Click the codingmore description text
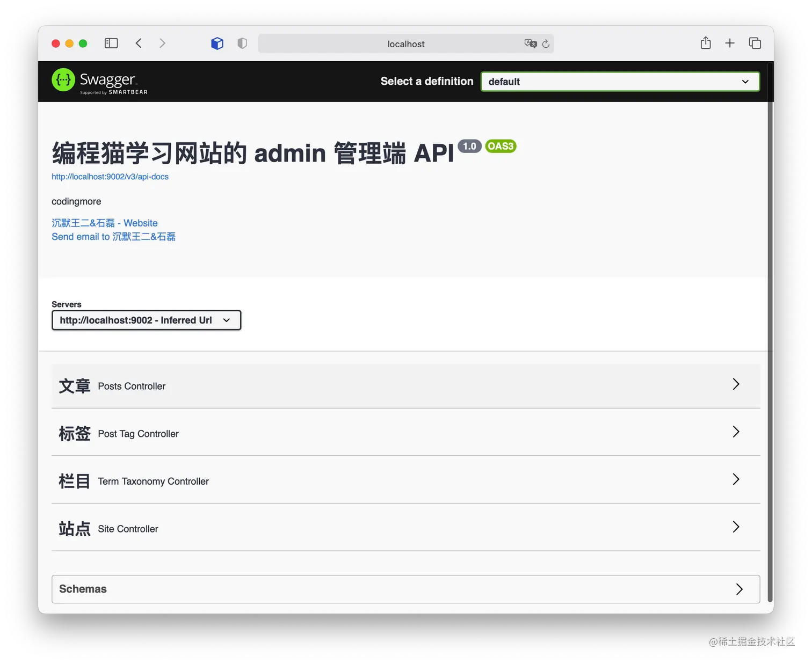Image resolution: width=812 pixels, height=664 pixels. click(x=76, y=201)
